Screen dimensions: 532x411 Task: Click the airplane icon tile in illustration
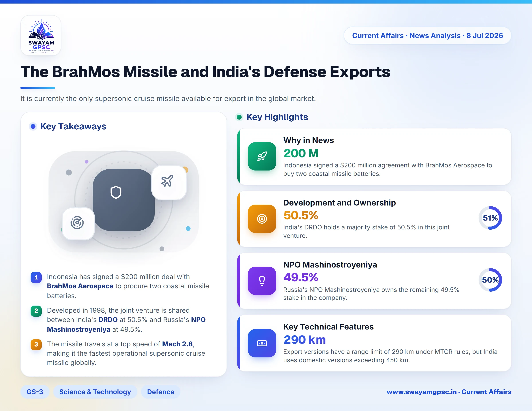(x=169, y=182)
